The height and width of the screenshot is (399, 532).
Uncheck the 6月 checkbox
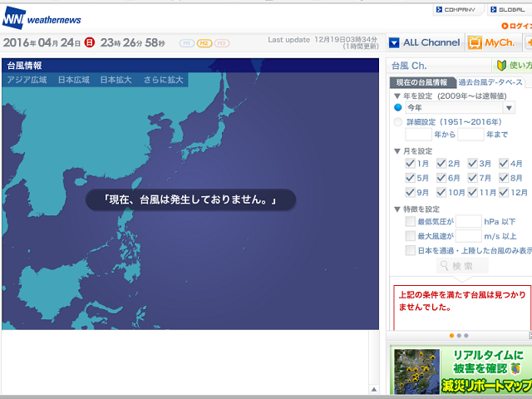[441, 178]
